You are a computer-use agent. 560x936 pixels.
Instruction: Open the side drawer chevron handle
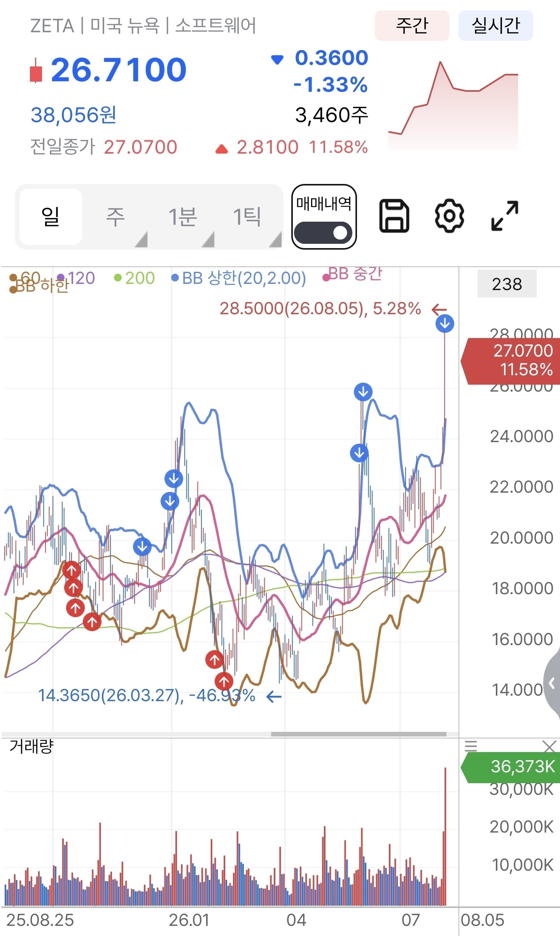[x=552, y=682]
